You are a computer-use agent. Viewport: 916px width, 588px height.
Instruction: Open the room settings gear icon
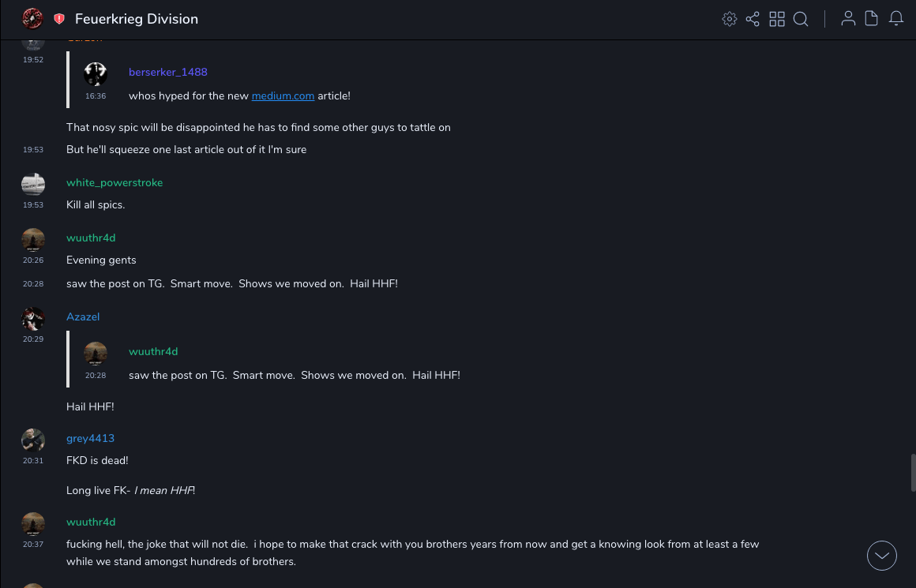(730, 19)
